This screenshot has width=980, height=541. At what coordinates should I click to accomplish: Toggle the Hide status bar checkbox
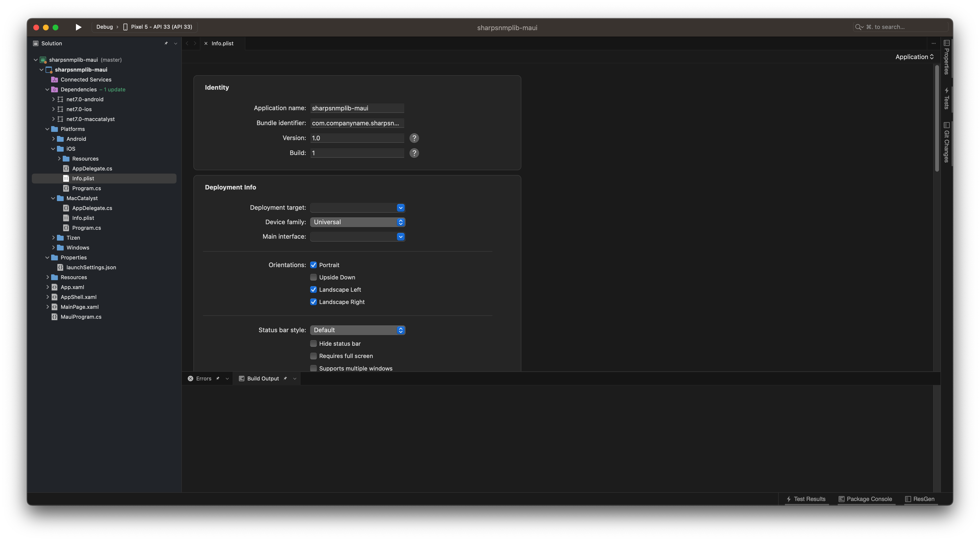coord(313,344)
